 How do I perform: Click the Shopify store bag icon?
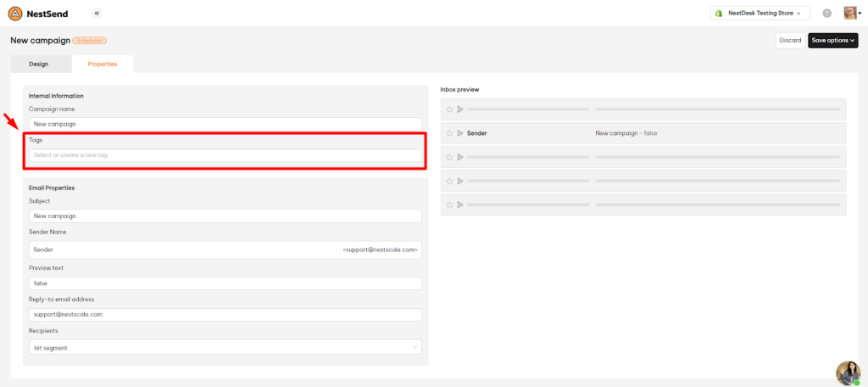click(719, 14)
